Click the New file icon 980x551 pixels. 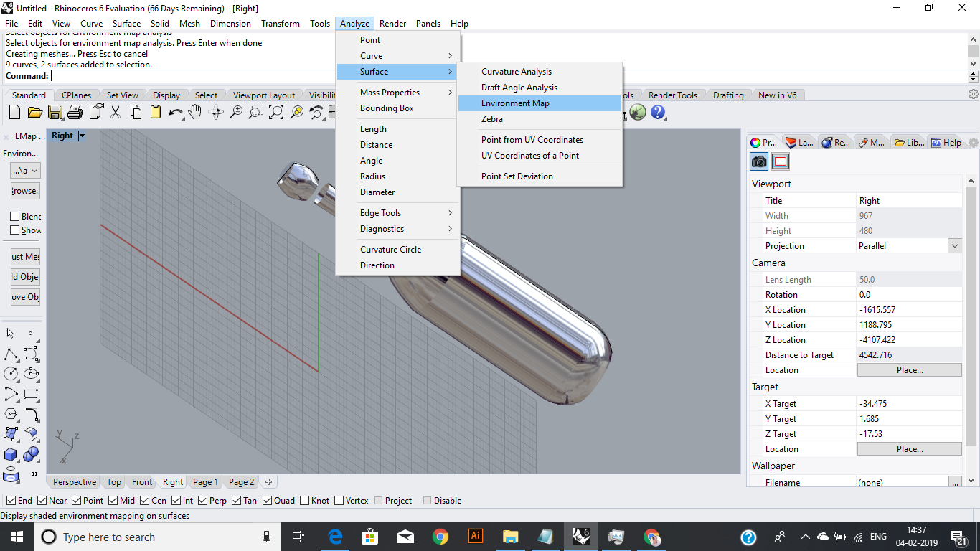(14, 112)
